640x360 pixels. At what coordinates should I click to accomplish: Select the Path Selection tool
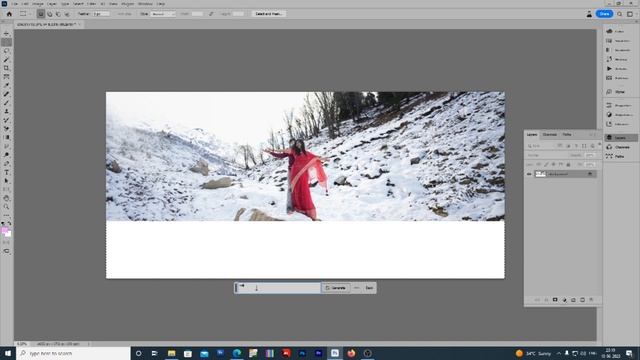(x=6, y=181)
